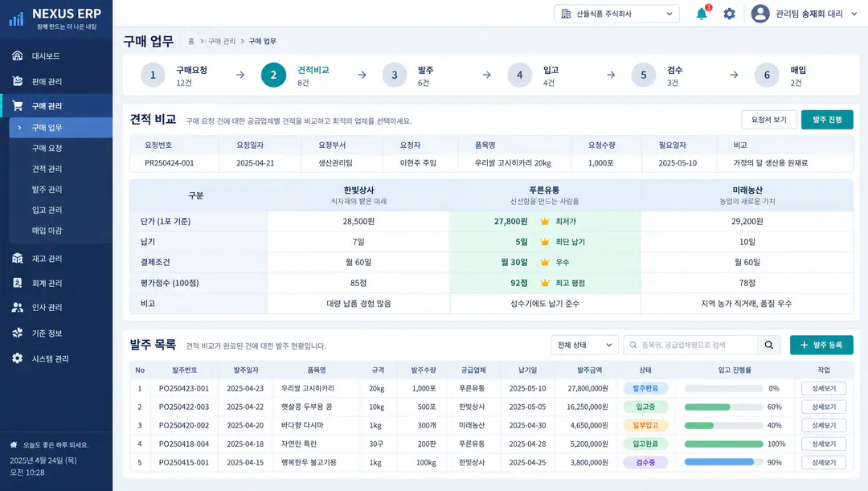This screenshot has height=491, width=868.
Task: Select 구매 관리 cart menu
Action: 56,106
